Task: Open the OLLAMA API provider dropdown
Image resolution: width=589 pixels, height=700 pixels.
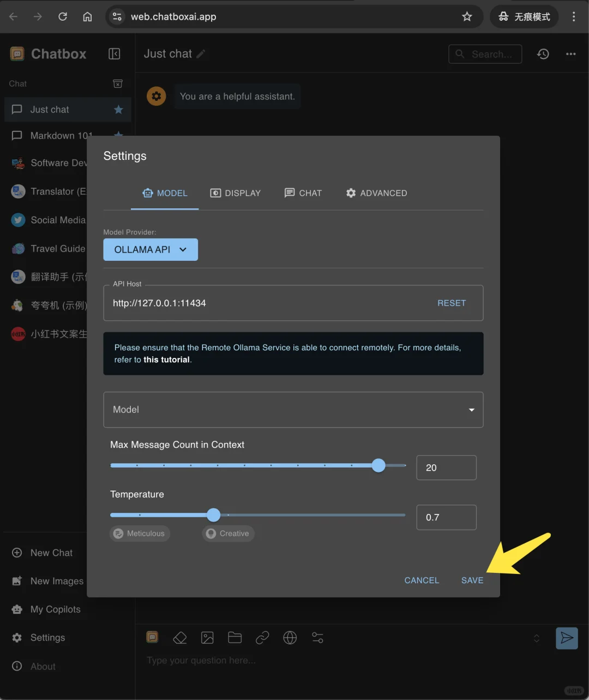Action: 151,249
